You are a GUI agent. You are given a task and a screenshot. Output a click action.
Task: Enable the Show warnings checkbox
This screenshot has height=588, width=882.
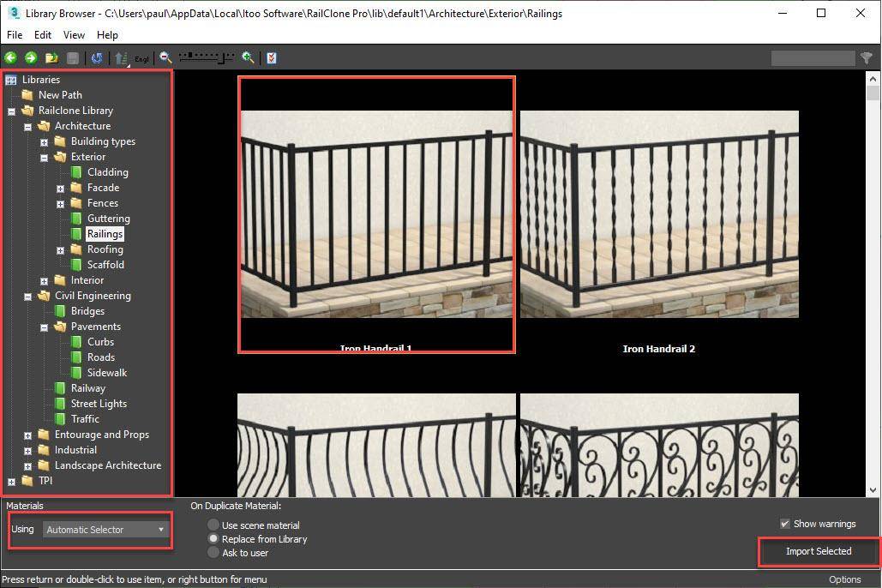[784, 524]
